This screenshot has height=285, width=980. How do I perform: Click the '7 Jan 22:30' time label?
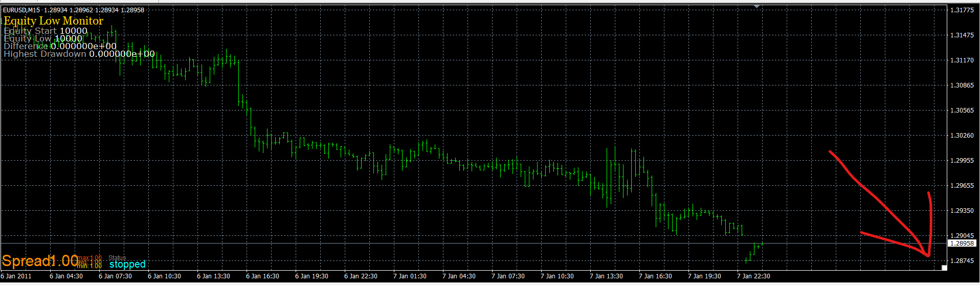tap(753, 276)
